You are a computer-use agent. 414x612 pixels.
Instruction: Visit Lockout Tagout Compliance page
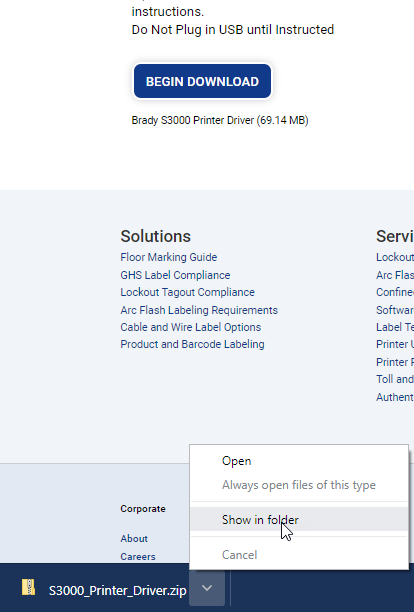(x=187, y=292)
